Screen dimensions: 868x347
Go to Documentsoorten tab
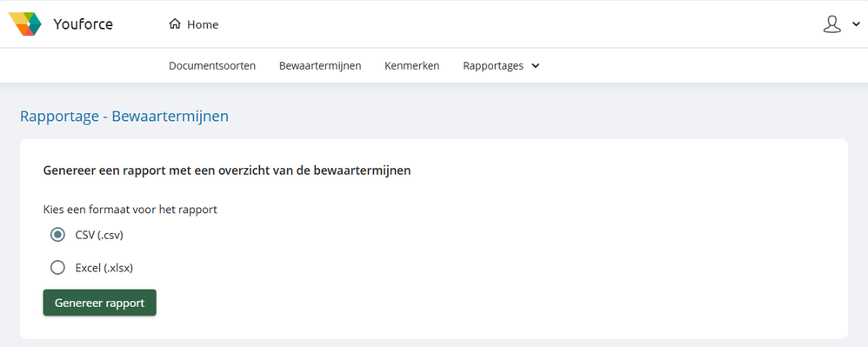[212, 66]
